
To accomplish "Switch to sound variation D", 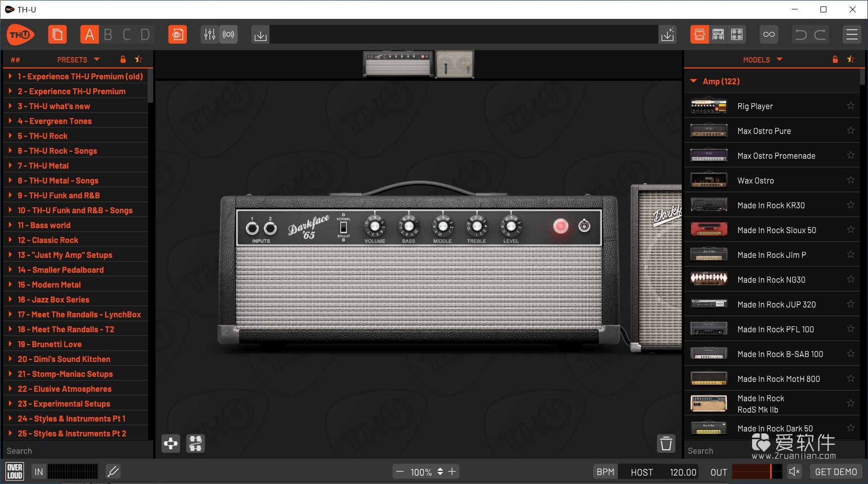I will click(x=145, y=35).
